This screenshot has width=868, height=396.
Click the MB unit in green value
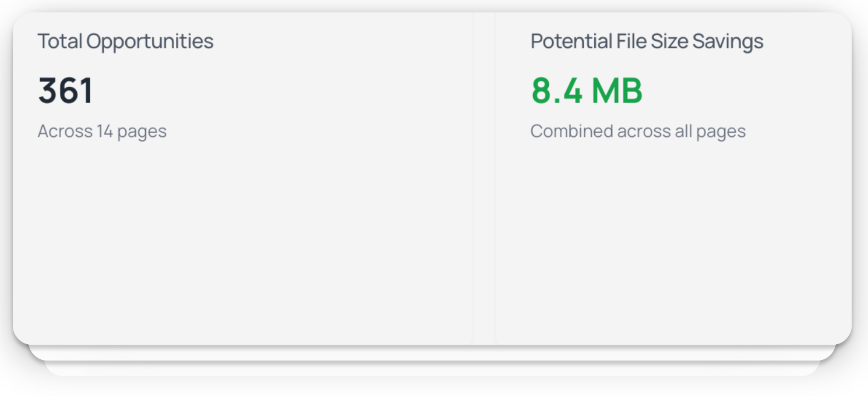(x=617, y=91)
